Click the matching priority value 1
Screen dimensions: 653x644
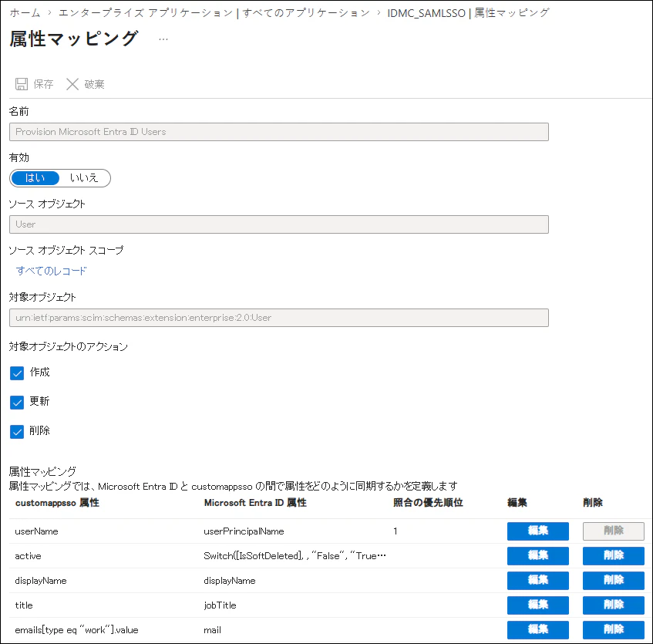click(396, 531)
